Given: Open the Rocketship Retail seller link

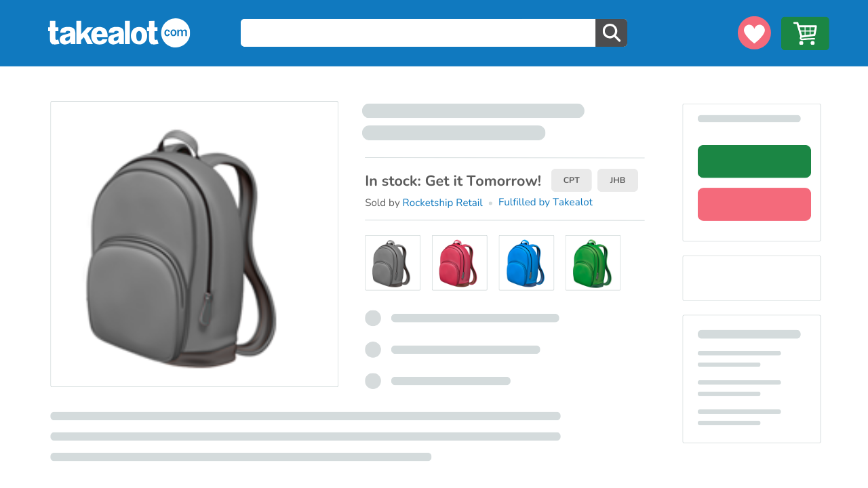Looking at the screenshot, I should (x=442, y=203).
